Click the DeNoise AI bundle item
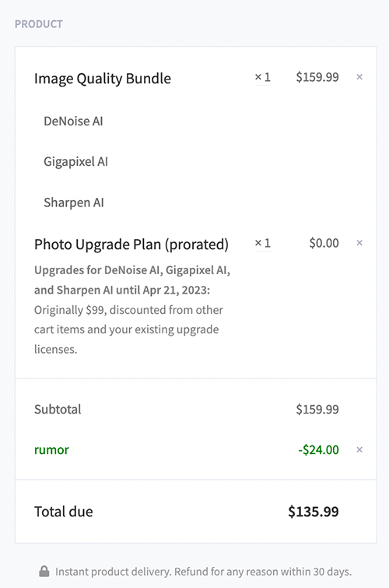The height and width of the screenshot is (588, 389). tap(73, 121)
